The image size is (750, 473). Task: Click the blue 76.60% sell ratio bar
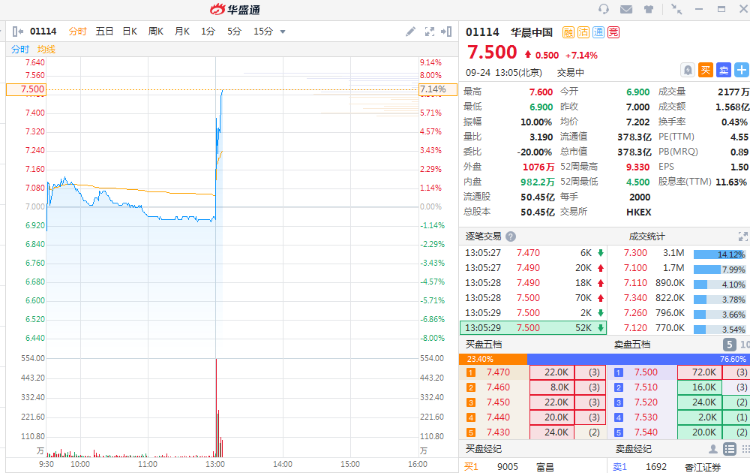tap(639, 359)
